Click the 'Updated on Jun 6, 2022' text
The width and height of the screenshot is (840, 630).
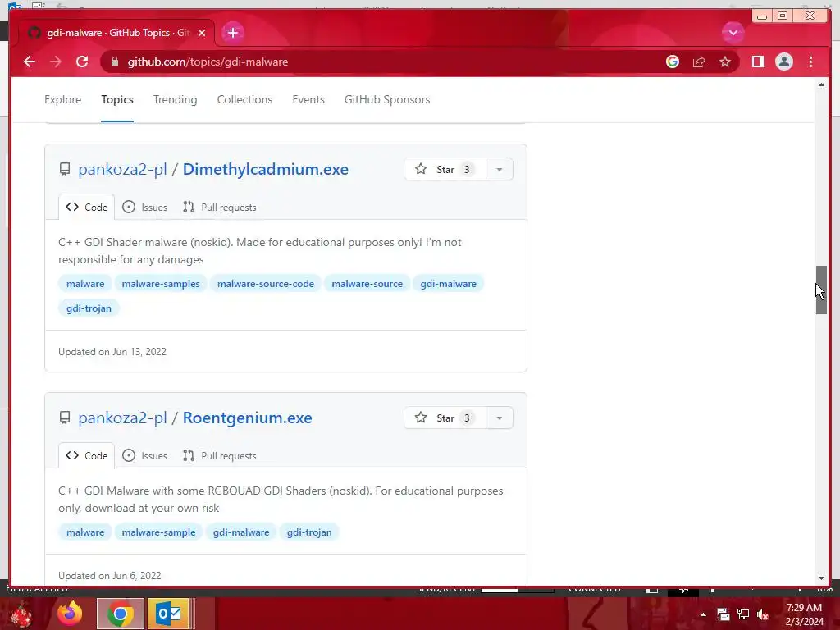point(110,576)
